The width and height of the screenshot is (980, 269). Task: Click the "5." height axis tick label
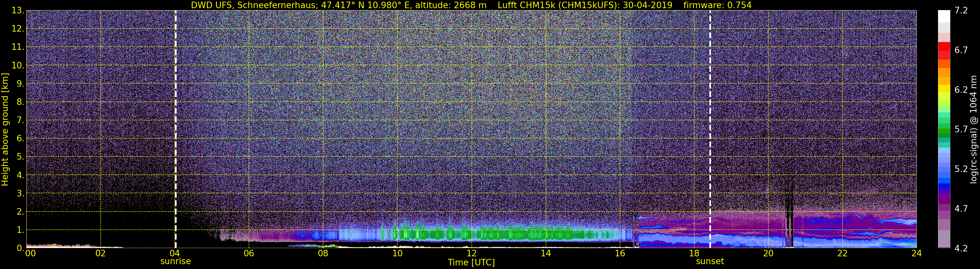point(20,157)
